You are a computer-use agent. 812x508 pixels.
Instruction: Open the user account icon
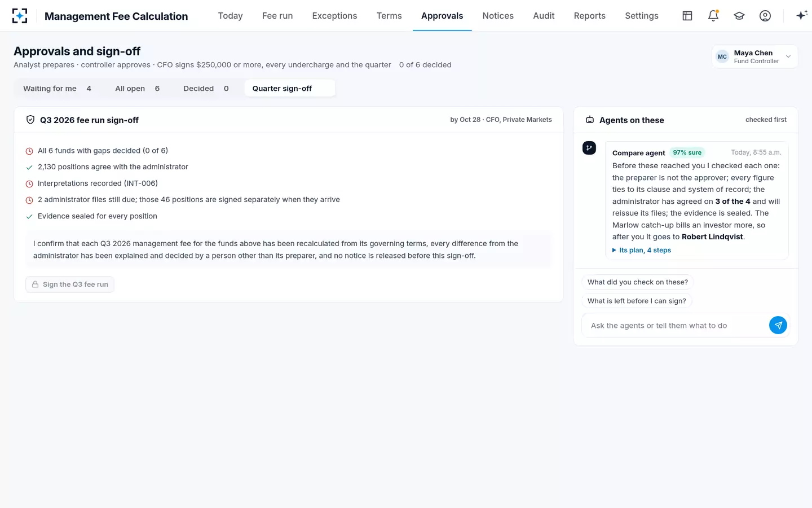tap(765, 16)
